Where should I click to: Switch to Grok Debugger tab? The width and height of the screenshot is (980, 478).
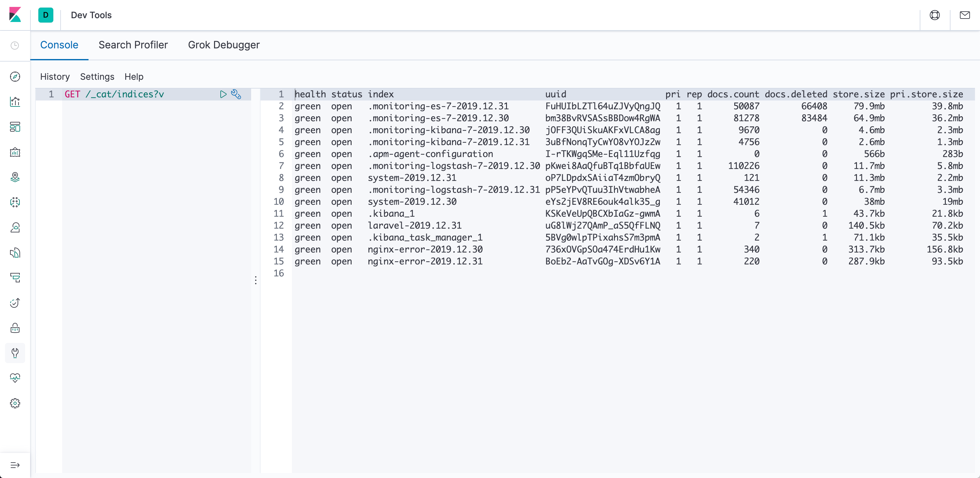(224, 45)
